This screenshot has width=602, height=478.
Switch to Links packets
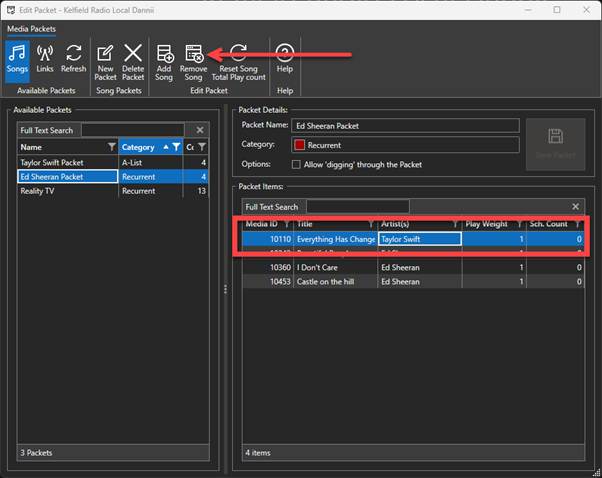click(x=45, y=60)
